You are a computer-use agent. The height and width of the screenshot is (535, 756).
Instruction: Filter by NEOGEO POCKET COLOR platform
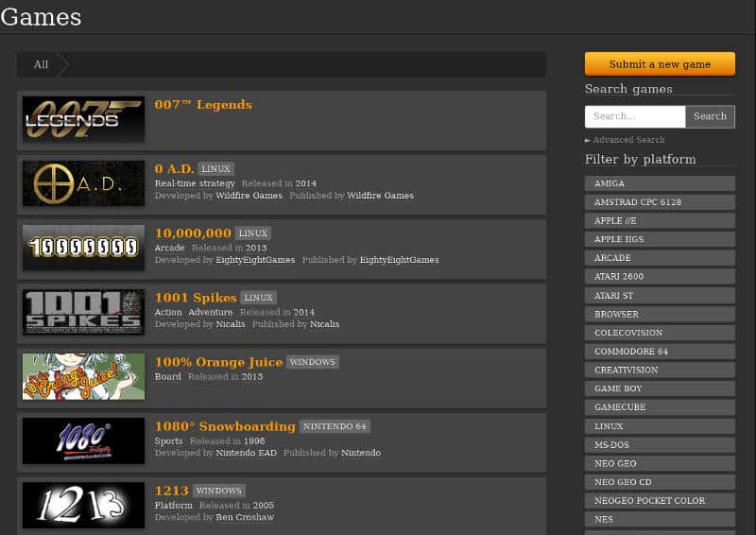point(660,501)
